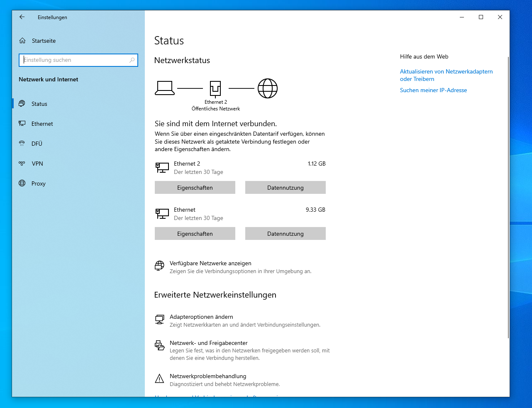The width and height of the screenshot is (532, 408).
Task: Click Adapteroptionen ändern icon
Action: [159, 319]
